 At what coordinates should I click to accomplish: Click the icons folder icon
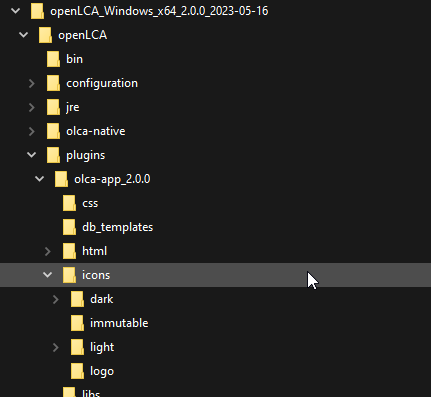click(x=69, y=275)
